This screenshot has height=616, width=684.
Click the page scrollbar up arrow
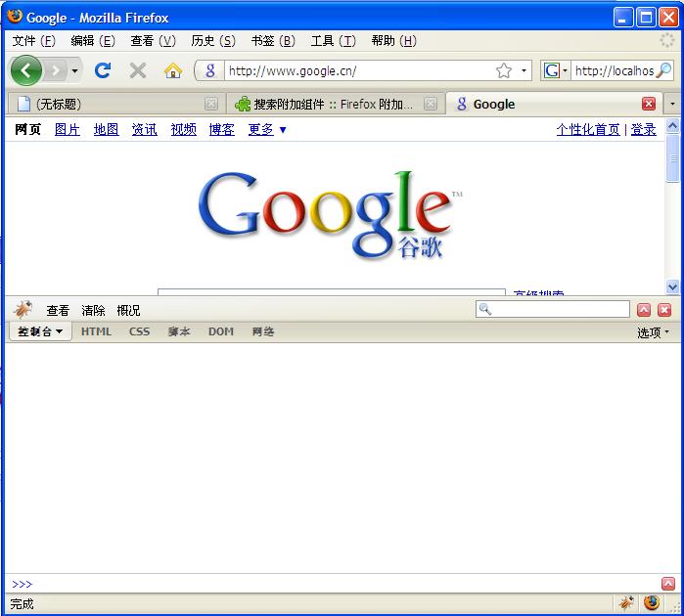(x=672, y=126)
